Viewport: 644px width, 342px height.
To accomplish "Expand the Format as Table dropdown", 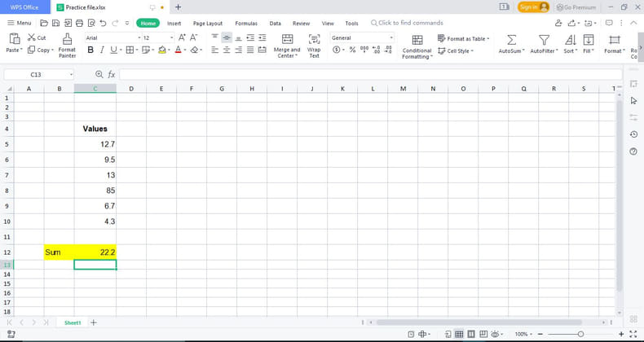I will (x=488, y=39).
